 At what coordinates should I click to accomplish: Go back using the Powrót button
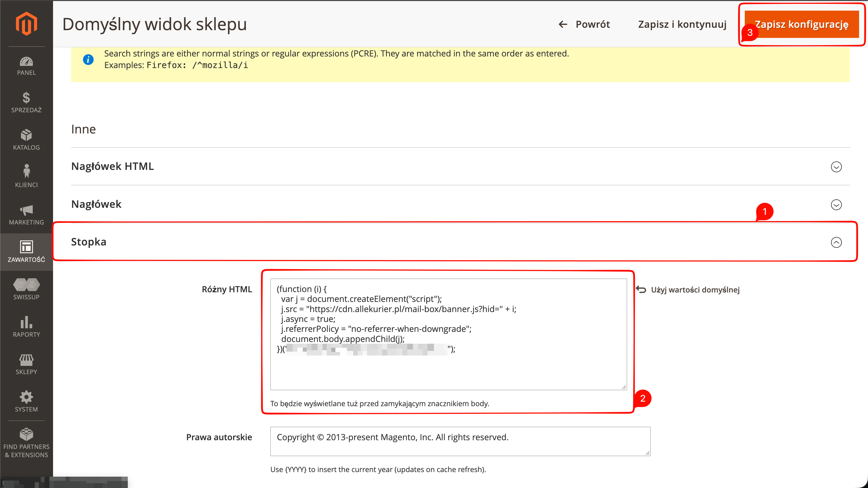pos(584,24)
